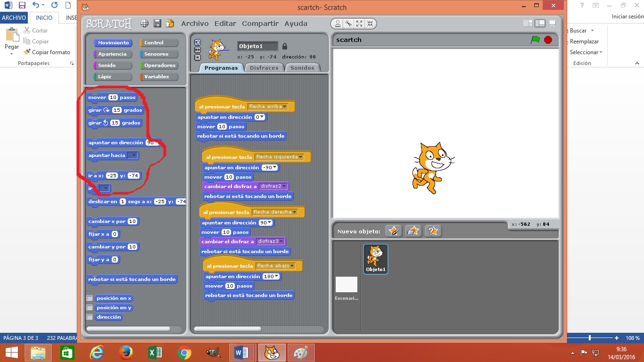The height and width of the screenshot is (362, 644).
Task: Click the shrink sprite toolbar icon
Action: [370, 24]
